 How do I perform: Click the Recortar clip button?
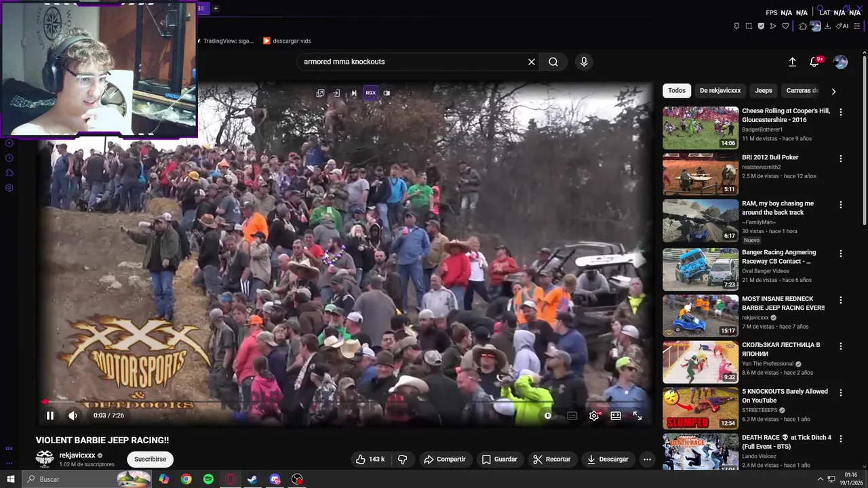coord(551,459)
